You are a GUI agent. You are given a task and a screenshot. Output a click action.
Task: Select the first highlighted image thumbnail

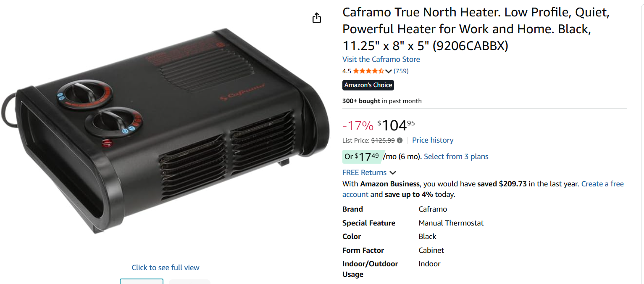pos(142,281)
